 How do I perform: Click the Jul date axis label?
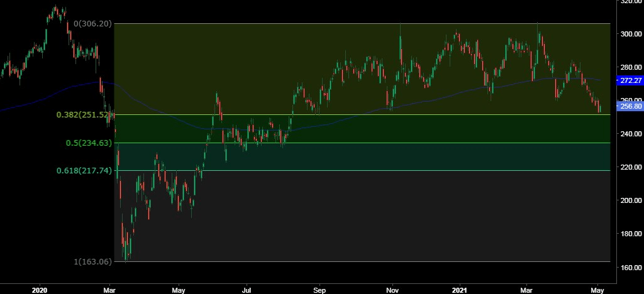247,290
